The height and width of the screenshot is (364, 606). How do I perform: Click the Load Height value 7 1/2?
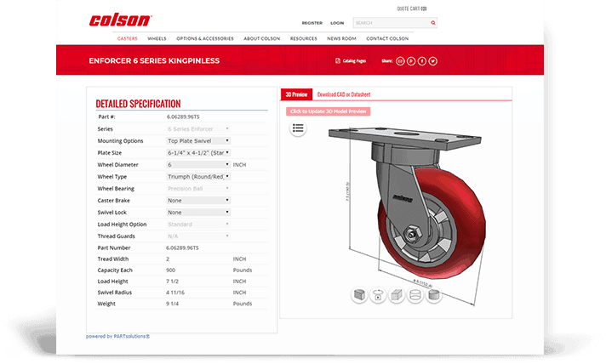click(173, 282)
